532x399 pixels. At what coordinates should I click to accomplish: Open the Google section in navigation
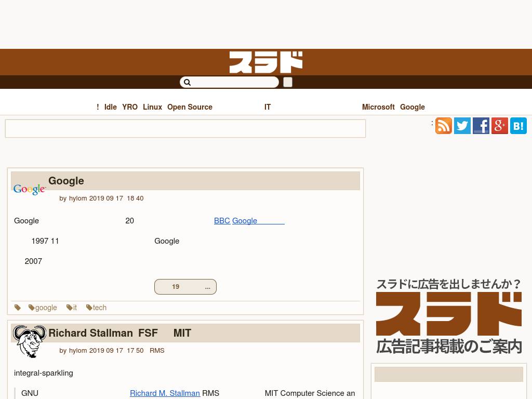413,107
